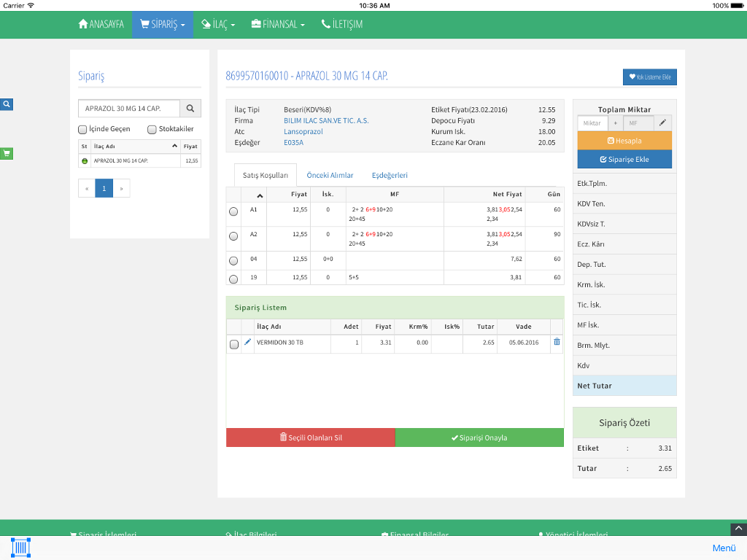Toggle the İçinde Geçen checkbox
Screen dimensions: 747x560
point(82,130)
